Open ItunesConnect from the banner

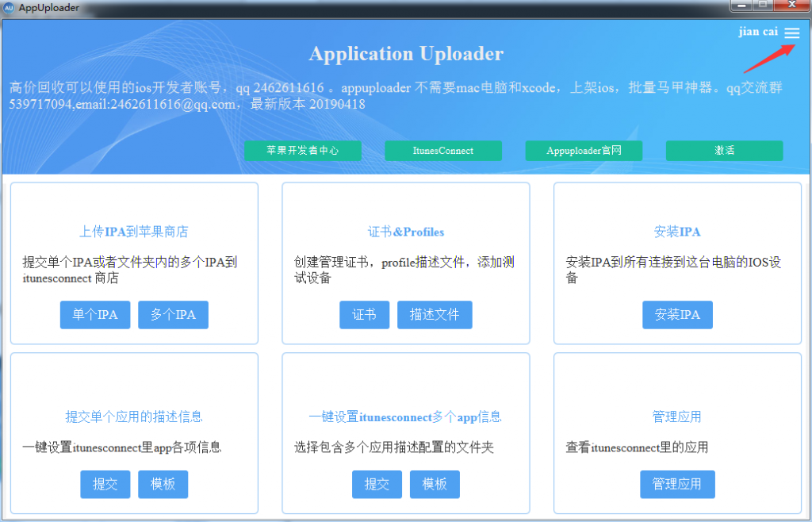(442, 151)
